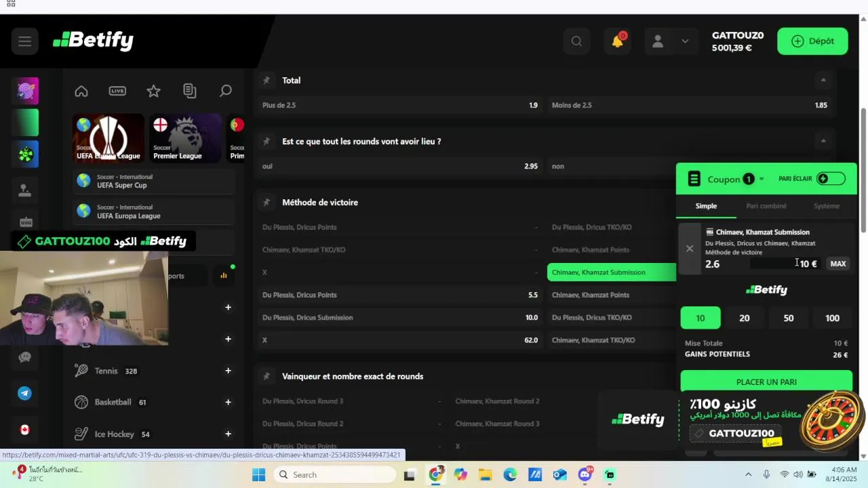Open File Explorer from the taskbar
The width and height of the screenshot is (868, 488).
point(485,475)
